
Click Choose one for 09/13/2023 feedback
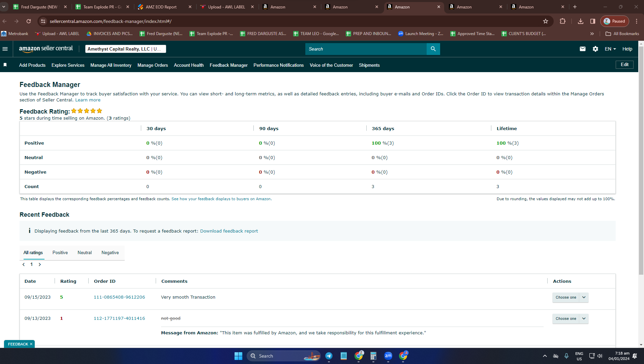[x=566, y=318]
